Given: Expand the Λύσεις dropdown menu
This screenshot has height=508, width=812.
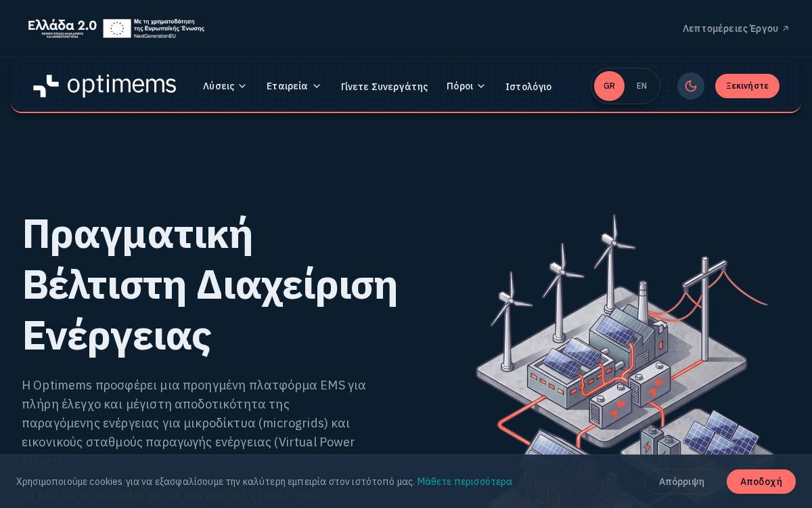Looking at the screenshot, I should click(225, 86).
